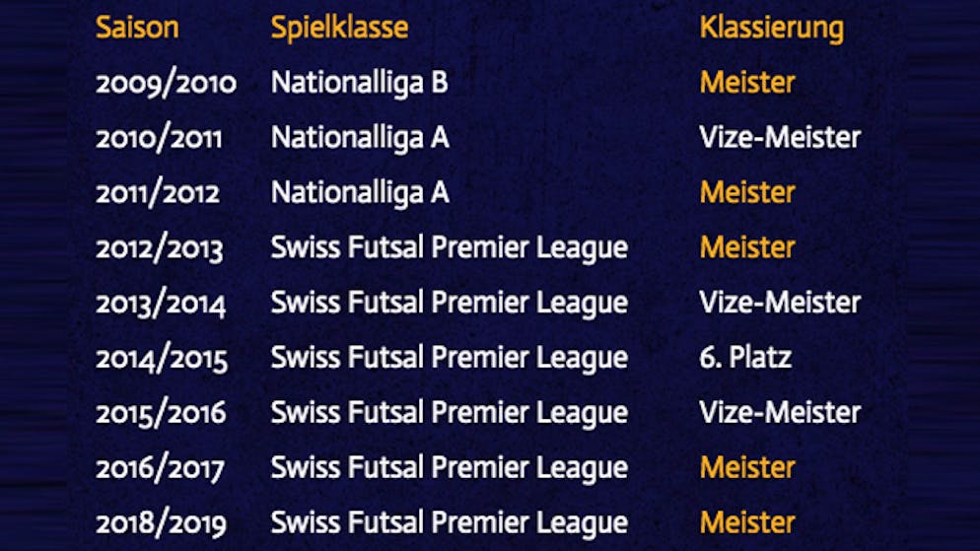Click Vize-Meister in the 2010/2011 row
The width and height of the screenshot is (980, 551).
point(779,138)
